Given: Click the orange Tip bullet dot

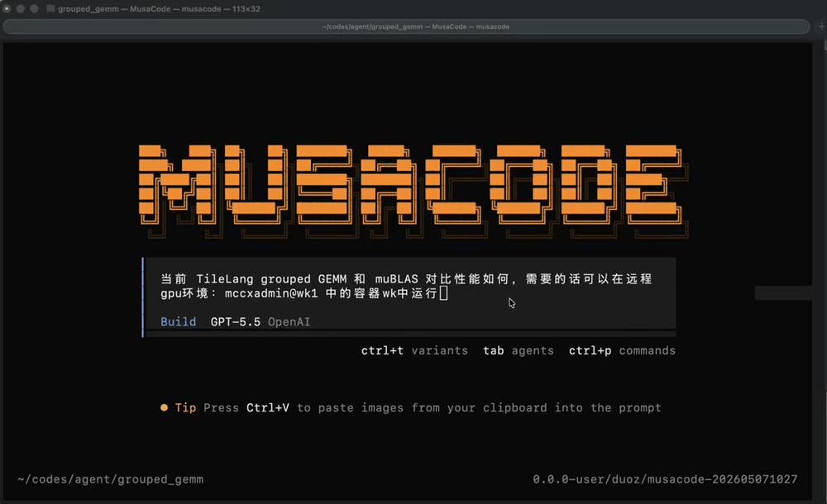Looking at the screenshot, I should pos(164,407).
